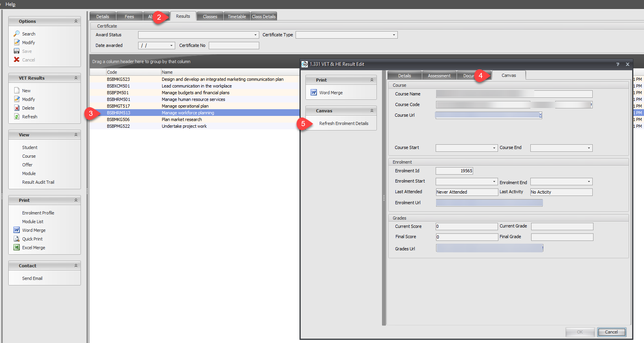The height and width of the screenshot is (343, 644).
Task: Click the Search magnifier icon in Options
Action: point(17,34)
